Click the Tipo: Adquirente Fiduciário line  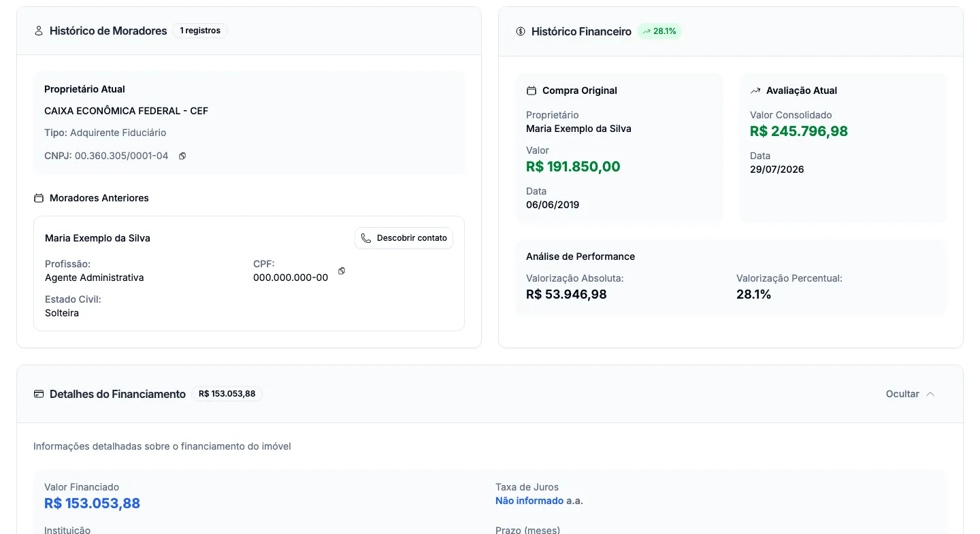(105, 133)
